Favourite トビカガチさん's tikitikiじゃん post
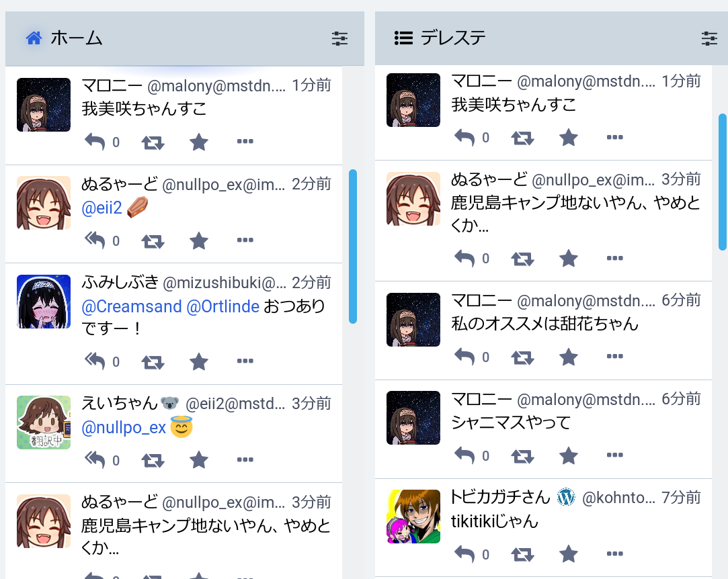 click(x=568, y=554)
